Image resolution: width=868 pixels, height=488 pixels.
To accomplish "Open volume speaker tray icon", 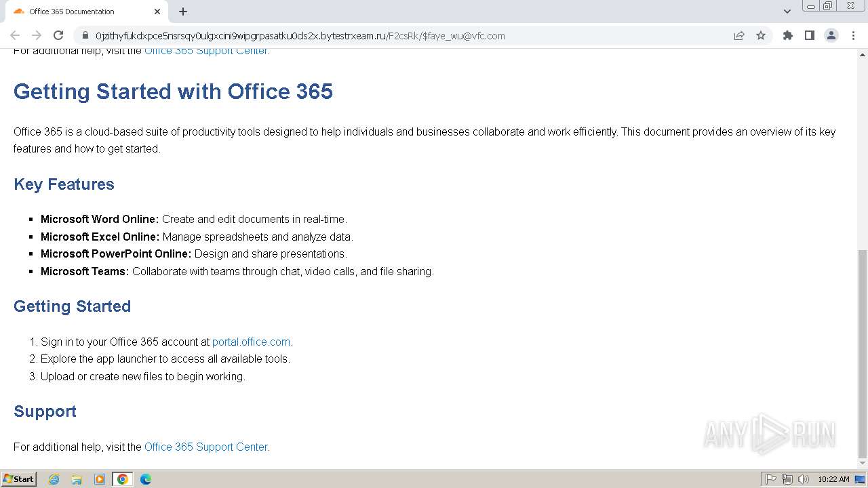I will 804,479.
